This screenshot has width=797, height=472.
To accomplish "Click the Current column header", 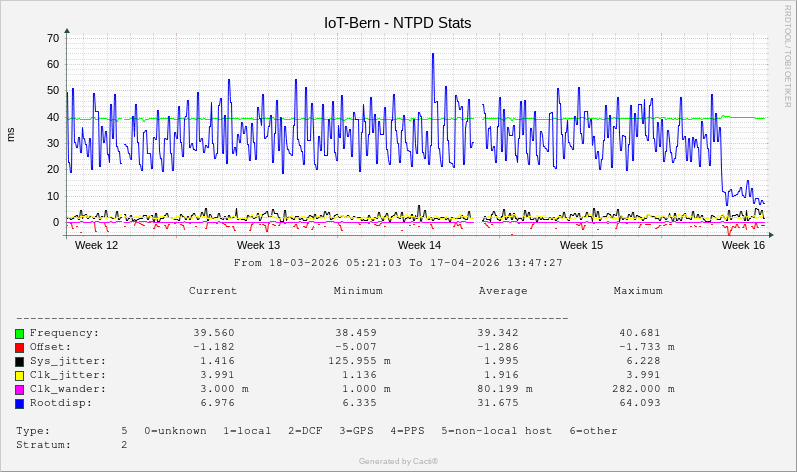I will (x=213, y=291).
